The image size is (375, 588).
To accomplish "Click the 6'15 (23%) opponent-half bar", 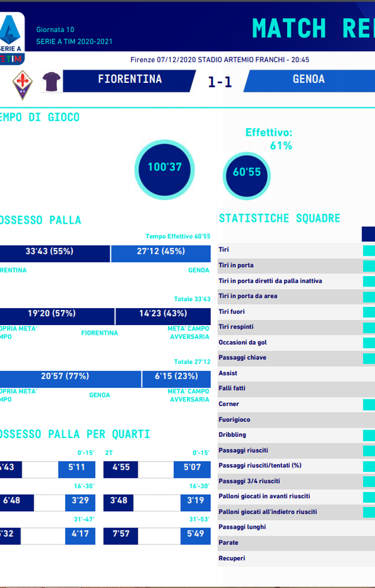I will [176, 376].
